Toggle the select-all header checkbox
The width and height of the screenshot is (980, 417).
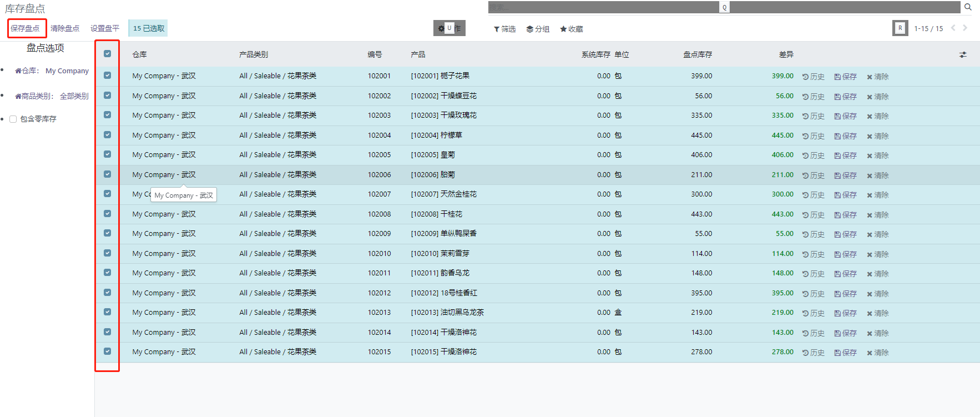tap(108, 54)
